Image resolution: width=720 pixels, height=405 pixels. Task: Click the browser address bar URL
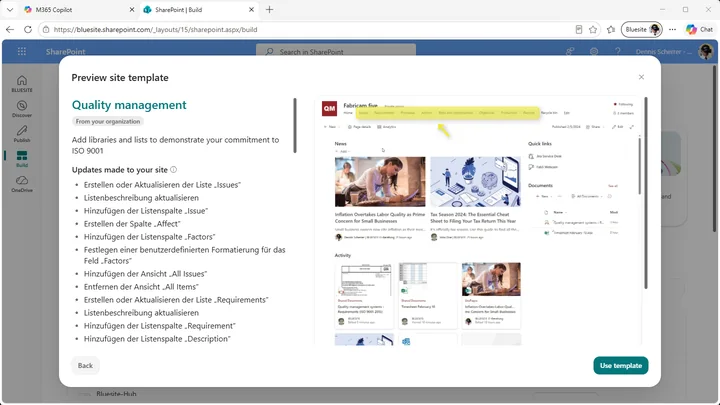(155, 29)
